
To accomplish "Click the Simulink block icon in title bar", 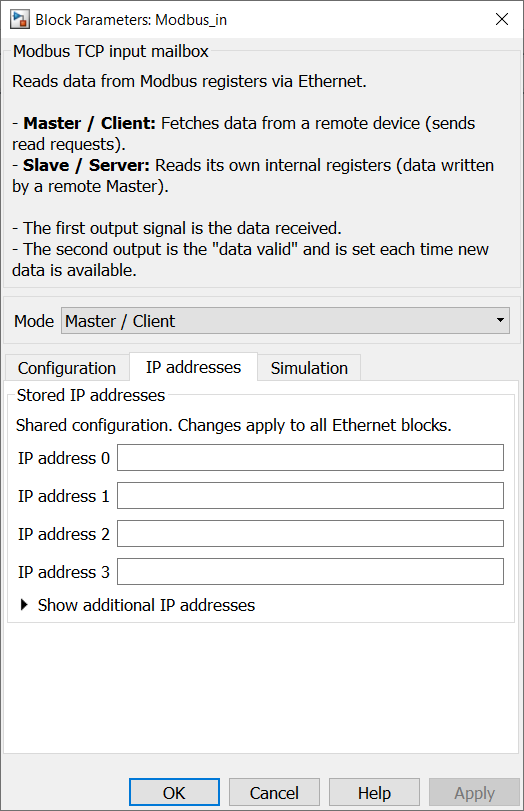I will coord(20,20).
